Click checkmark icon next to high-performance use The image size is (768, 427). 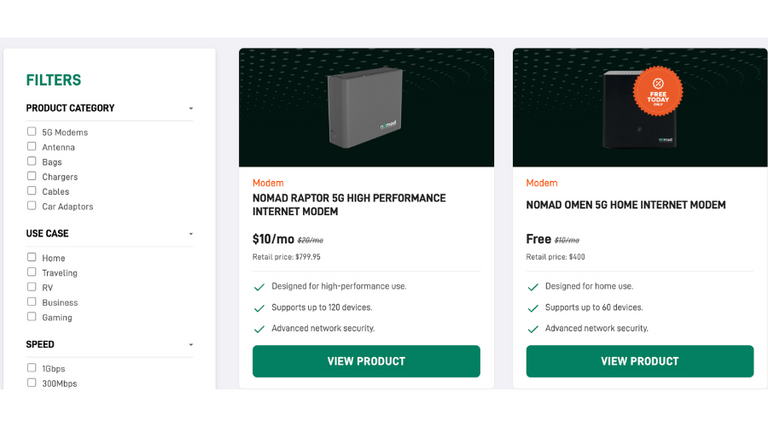point(259,287)
